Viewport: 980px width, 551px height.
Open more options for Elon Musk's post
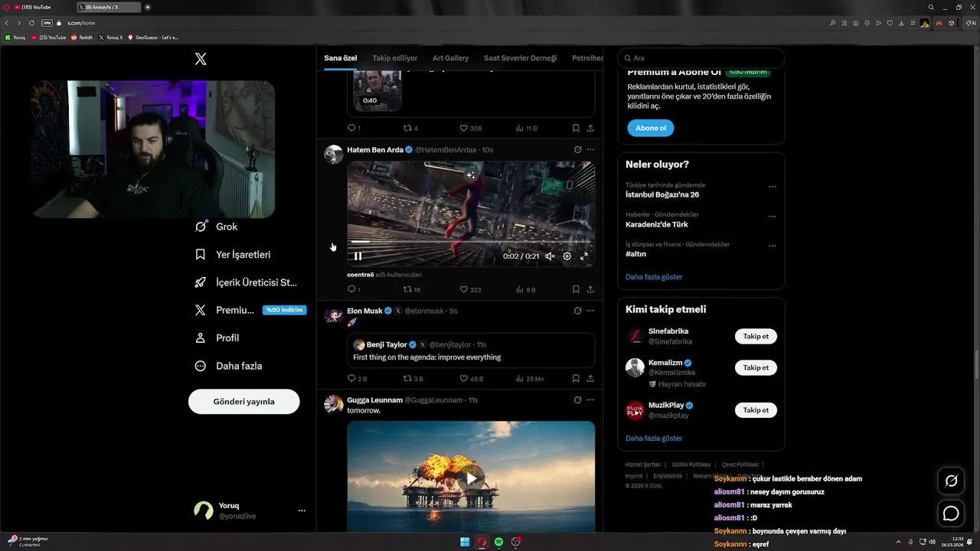click(590, 311)
